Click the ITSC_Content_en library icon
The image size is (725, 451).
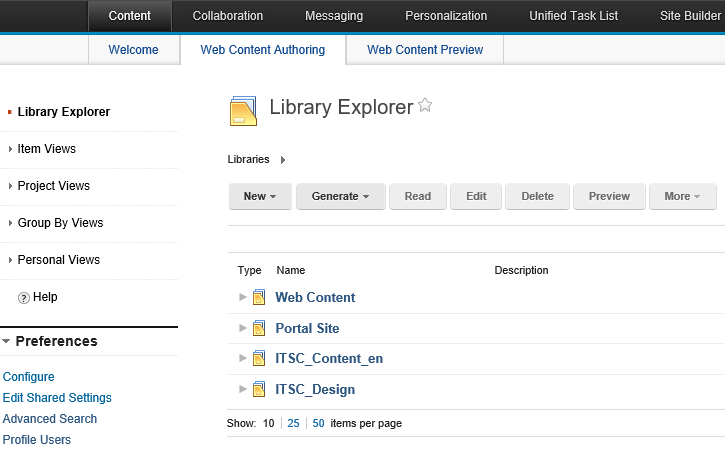pyautogui.click(x=259, y=358)
